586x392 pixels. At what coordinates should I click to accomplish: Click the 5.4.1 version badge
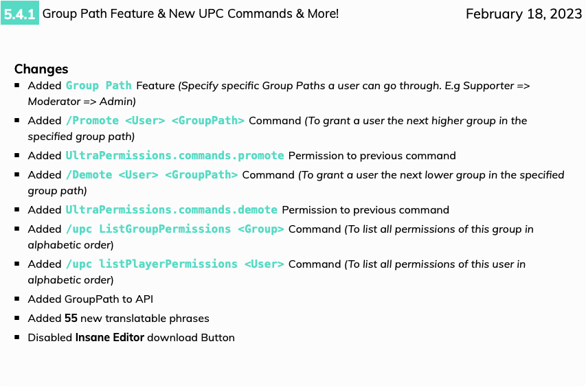pos(20,13)
